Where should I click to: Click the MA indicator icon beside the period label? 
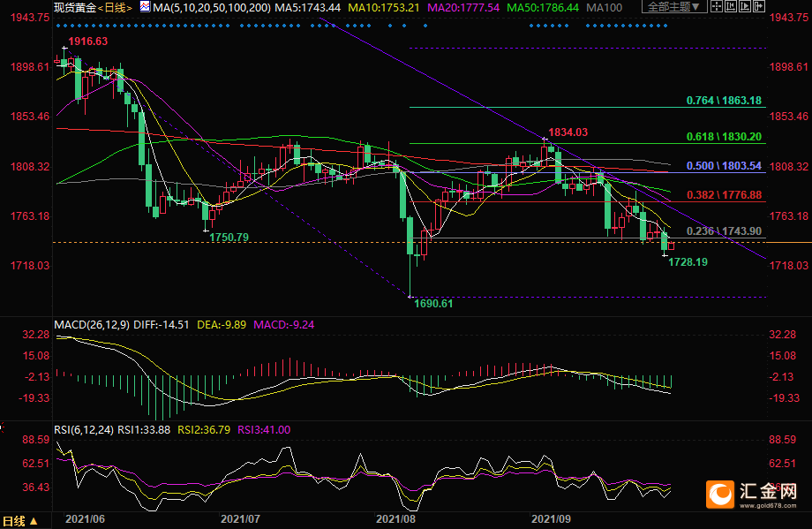coord(145,7)
